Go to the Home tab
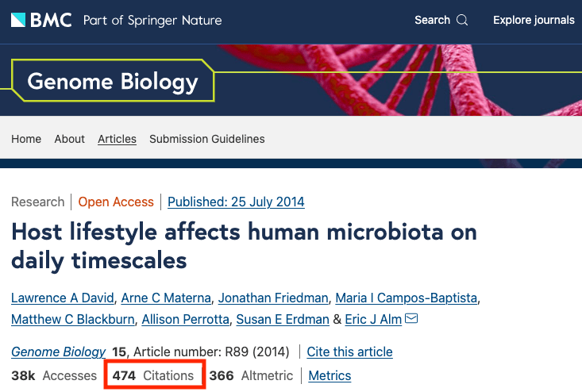This screenshot has width=582, height=392. [x=26, y=139]
